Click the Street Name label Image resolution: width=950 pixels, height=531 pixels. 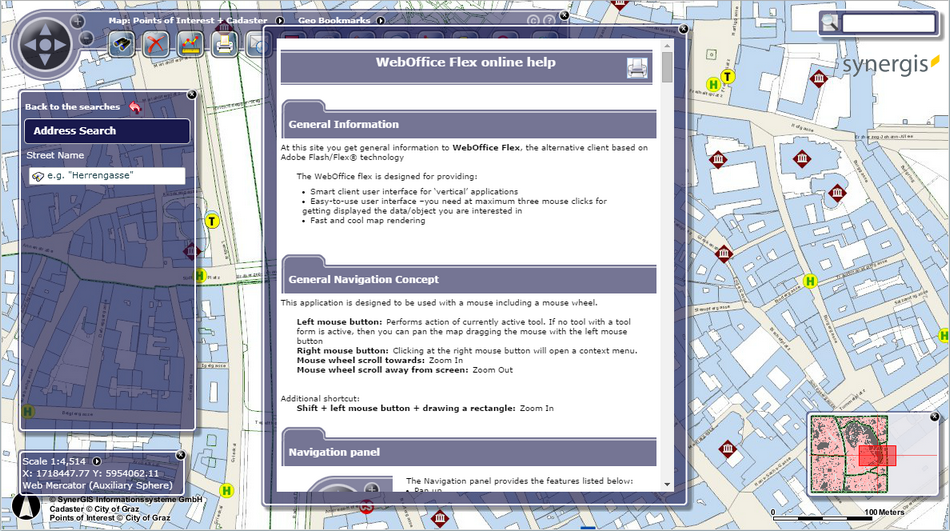(55, 155)
